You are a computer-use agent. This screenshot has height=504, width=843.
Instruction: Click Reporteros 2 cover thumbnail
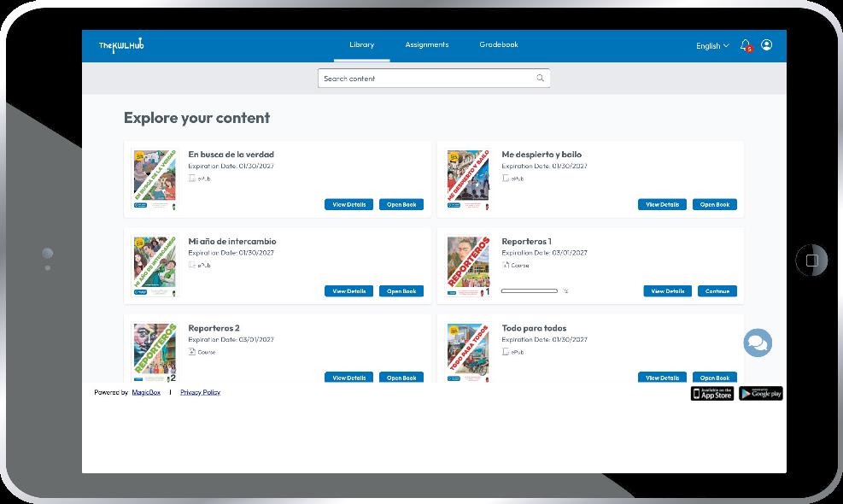coord(155,352)
